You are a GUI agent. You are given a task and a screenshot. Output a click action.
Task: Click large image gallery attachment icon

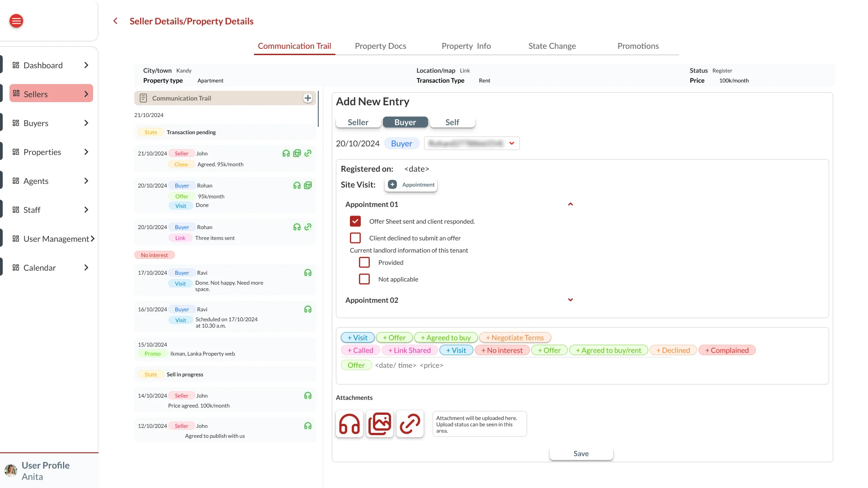pyautogui.click(x=380, y=424)
